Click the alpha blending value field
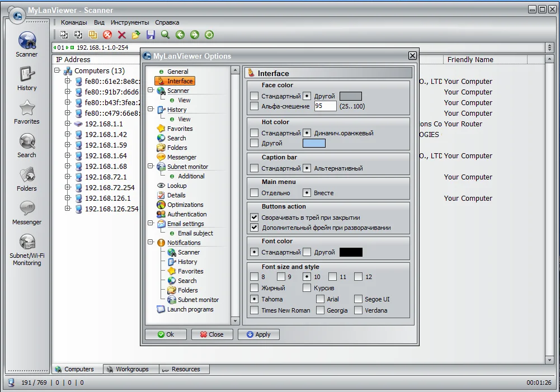Screen dimensions: 560x392 [x=326, y=106]
